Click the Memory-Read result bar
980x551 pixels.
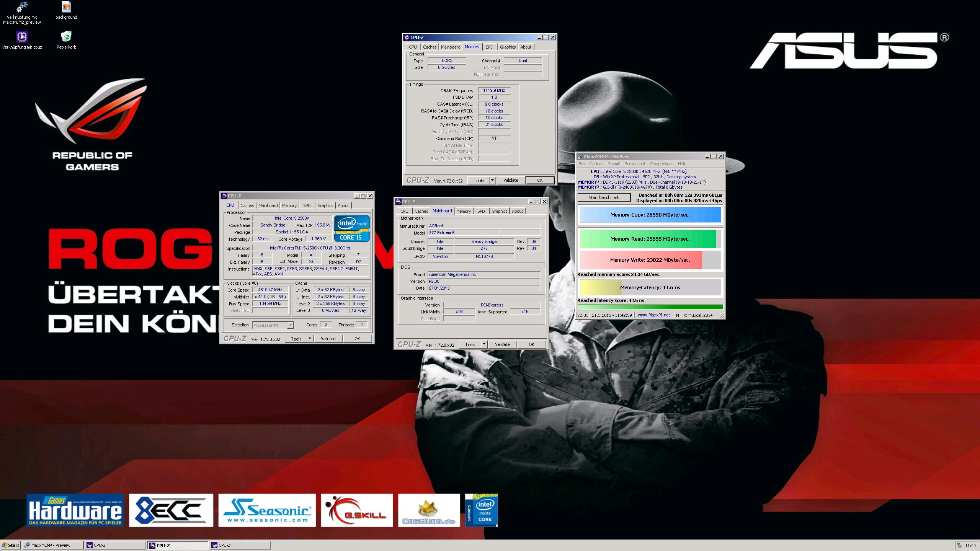coord(650,239)
